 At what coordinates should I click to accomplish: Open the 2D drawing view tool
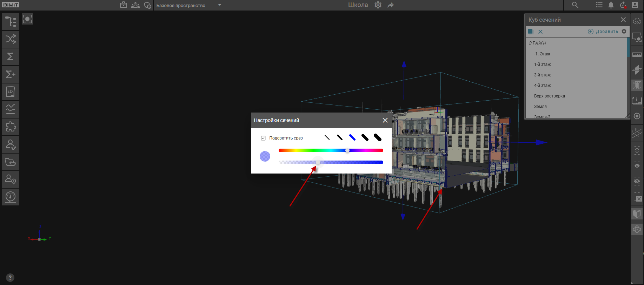click(11, 92)
